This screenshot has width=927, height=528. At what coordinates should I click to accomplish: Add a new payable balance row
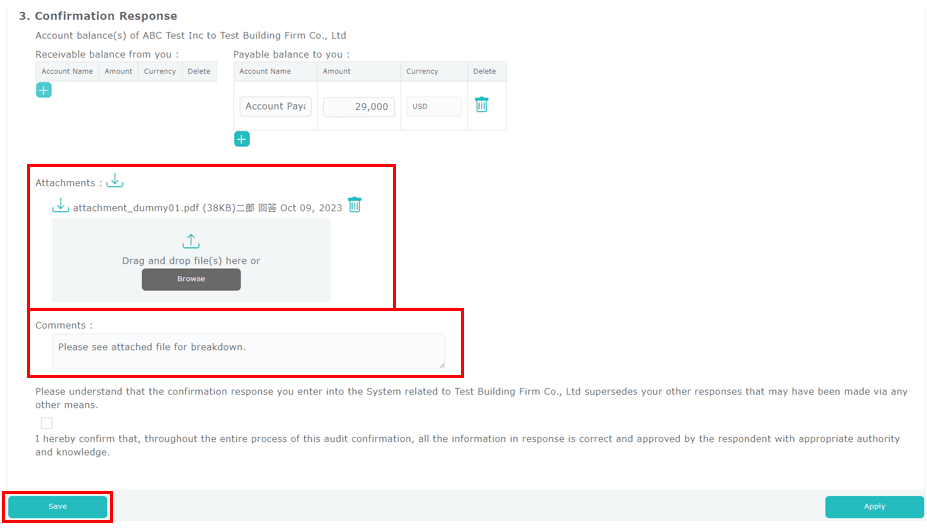coord(242,139)
